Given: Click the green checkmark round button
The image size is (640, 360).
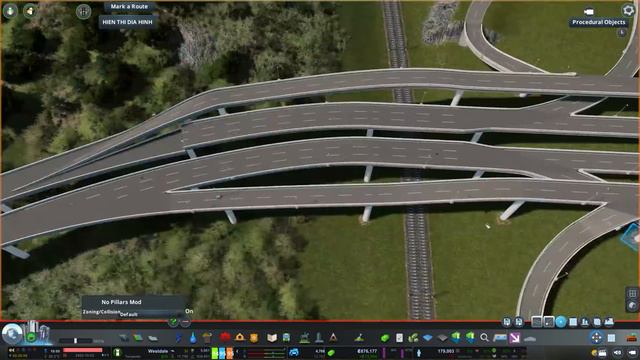Looking at the screenshot, I should click(173, 322).
